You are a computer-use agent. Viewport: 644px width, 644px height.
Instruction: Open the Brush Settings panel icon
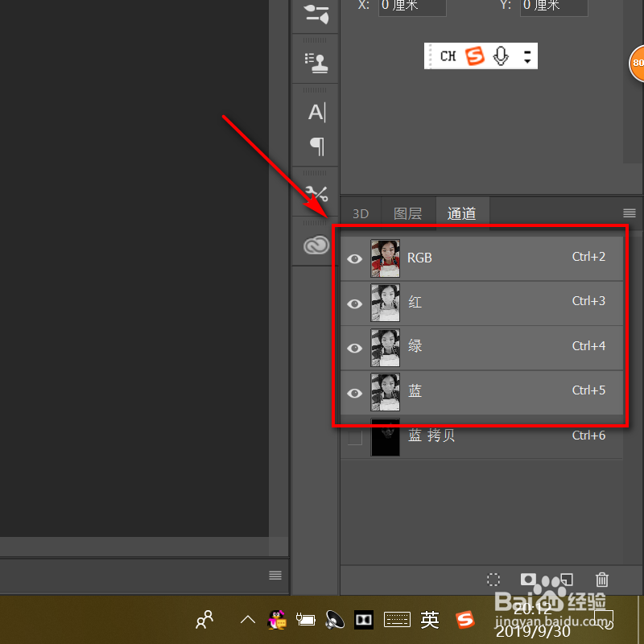coord(316,14)
